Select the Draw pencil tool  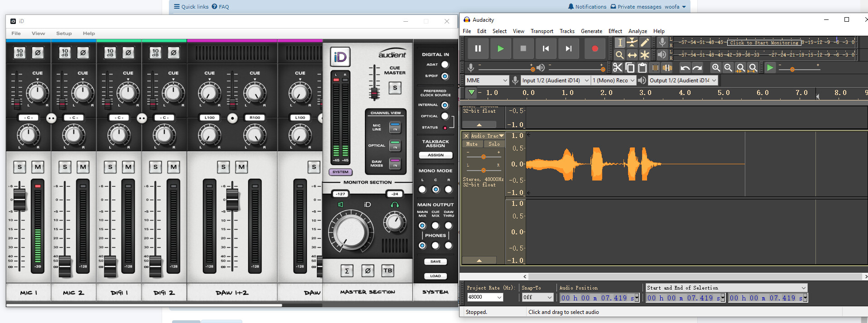(x=645, y=43)
